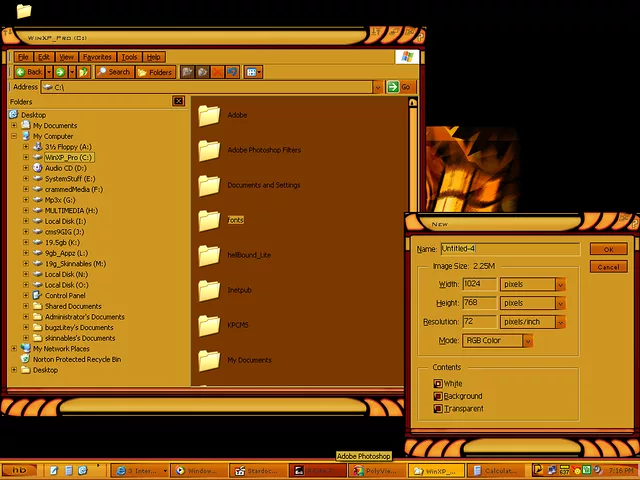Click the Name field in New dialog
The height and width of the screenshot is (480, 640).
(x=510, y=249)
